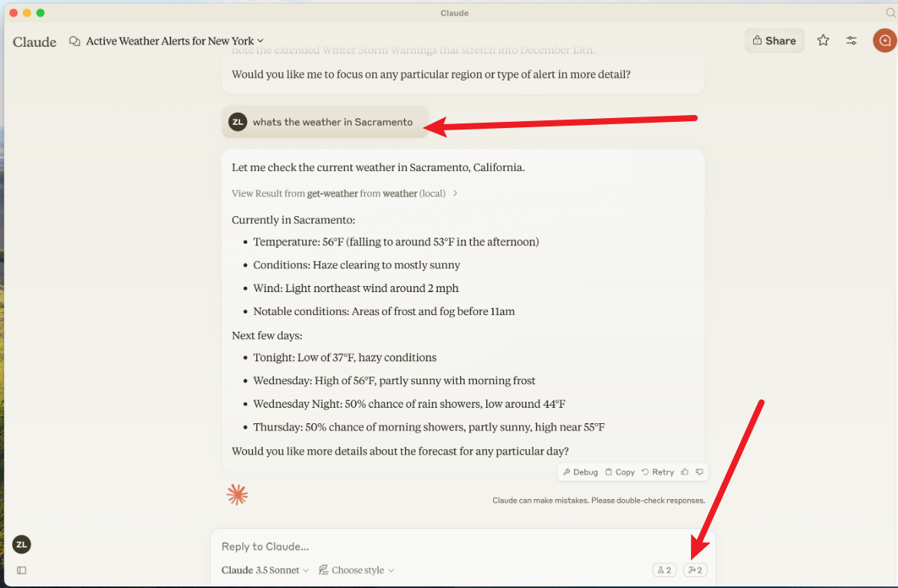Click the Claude starburst logo
The width and height of the screenshot is (898, 588).
click(x=237, y=494)
